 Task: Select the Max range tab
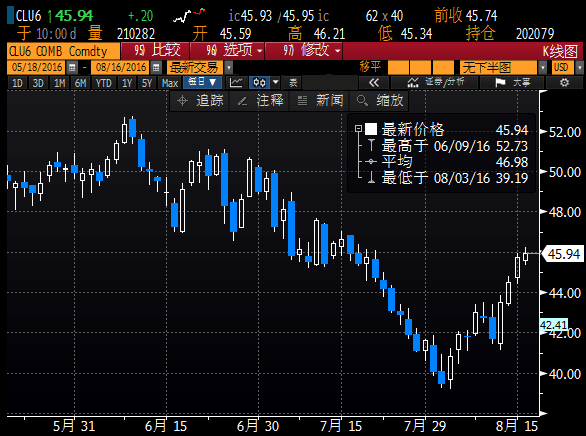(170, 83)
